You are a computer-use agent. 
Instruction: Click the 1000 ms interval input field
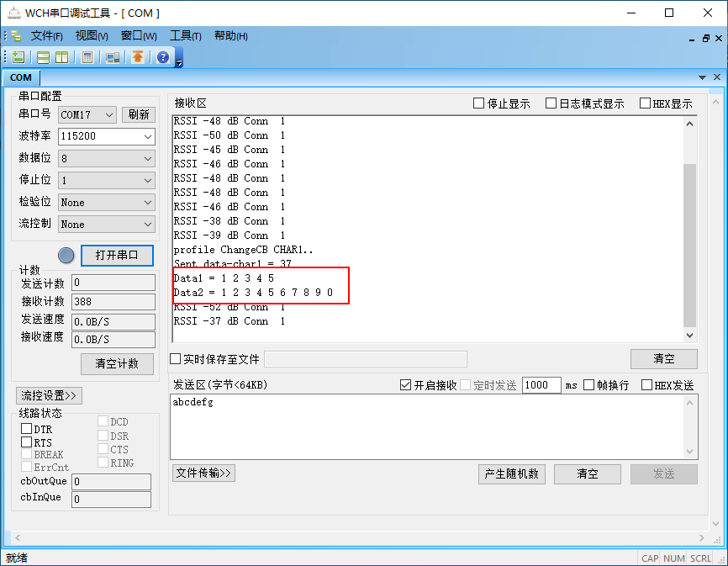(541, 385)
